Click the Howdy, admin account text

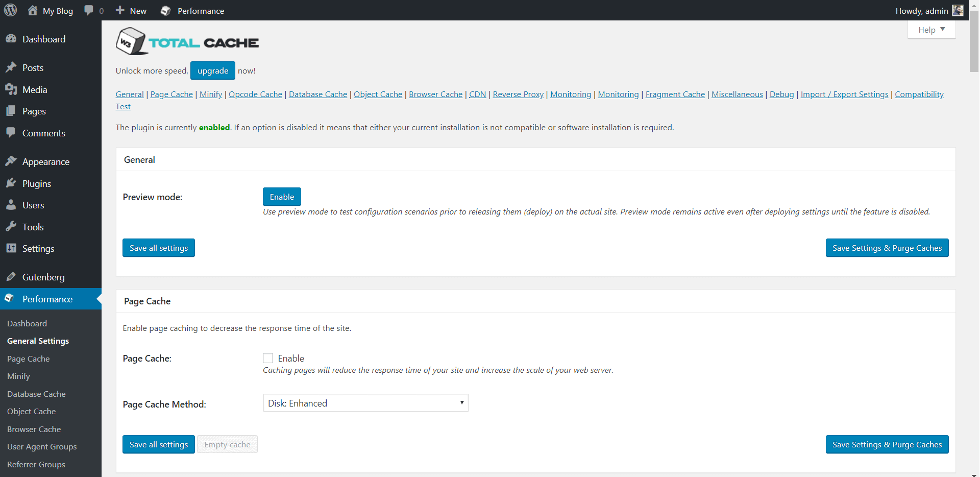click(x=921, y=11)
